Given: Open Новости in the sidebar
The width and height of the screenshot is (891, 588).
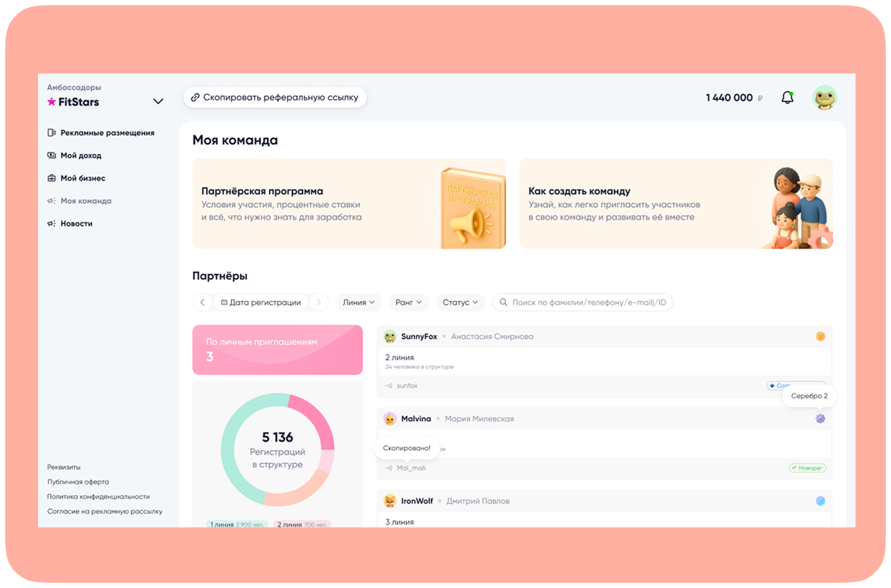Looking at the screenshot, I should click(x=76, y=224).
